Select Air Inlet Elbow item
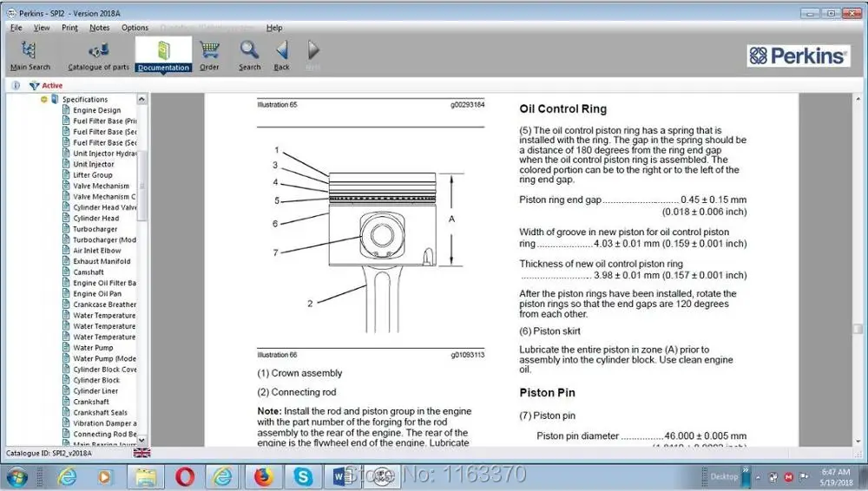868x491 pixels. click(x=97, y=250)
